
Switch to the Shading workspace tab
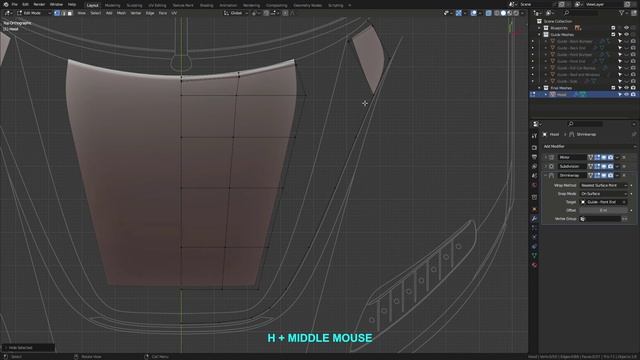coord(207,5)
